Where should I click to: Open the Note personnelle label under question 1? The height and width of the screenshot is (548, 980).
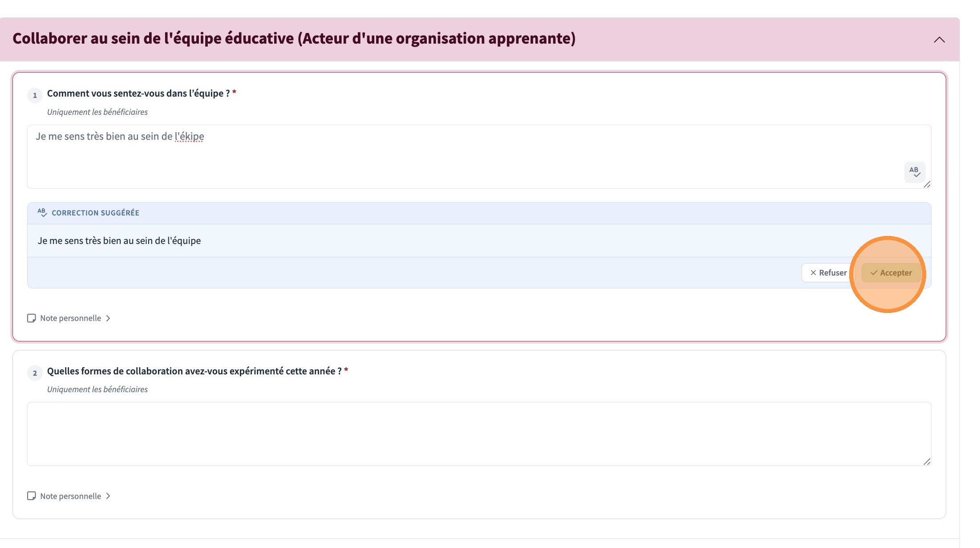click(x=71, y=318)
